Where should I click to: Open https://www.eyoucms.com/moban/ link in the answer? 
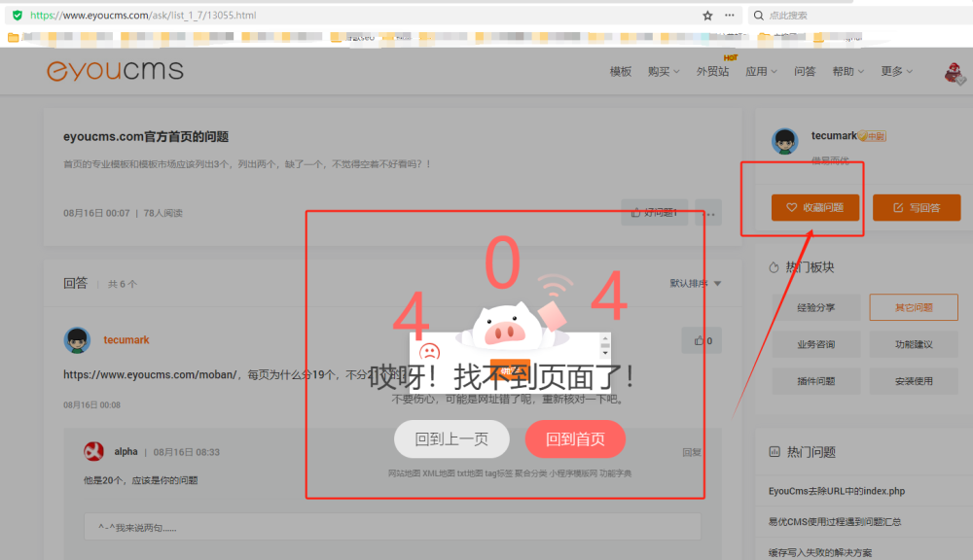(150, 374)
